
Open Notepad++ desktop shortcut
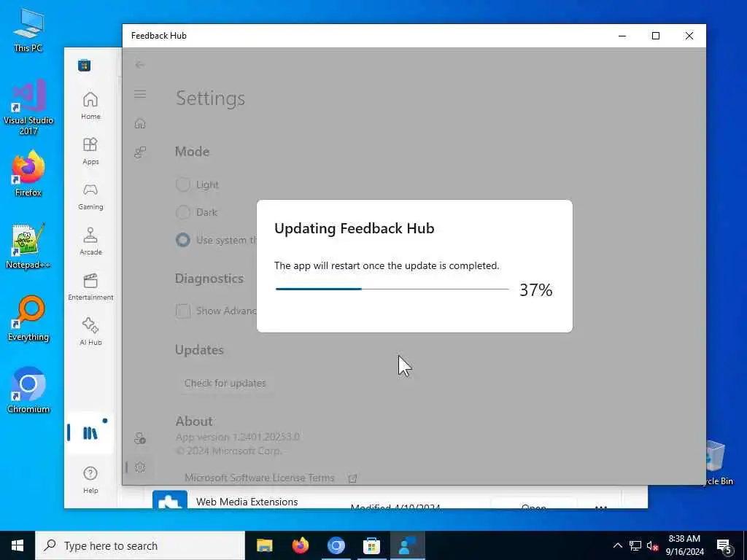point(28,246)
